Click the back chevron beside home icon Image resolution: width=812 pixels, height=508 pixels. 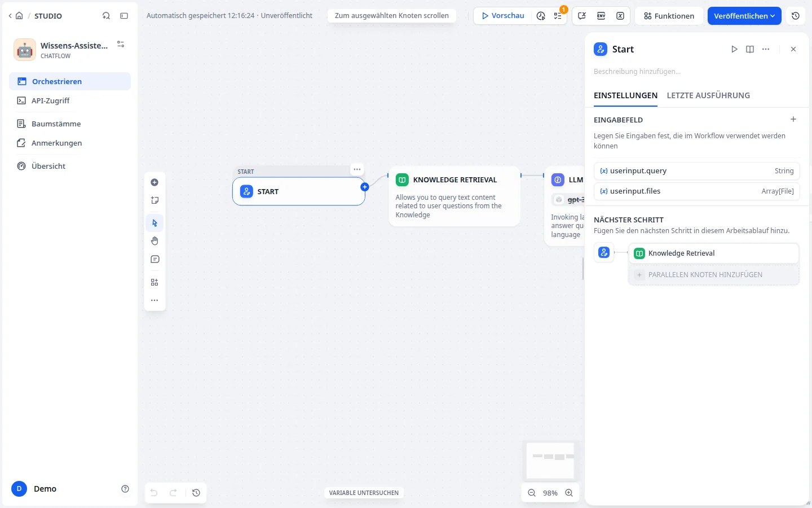pyautogui.click(x=10, y=16)
